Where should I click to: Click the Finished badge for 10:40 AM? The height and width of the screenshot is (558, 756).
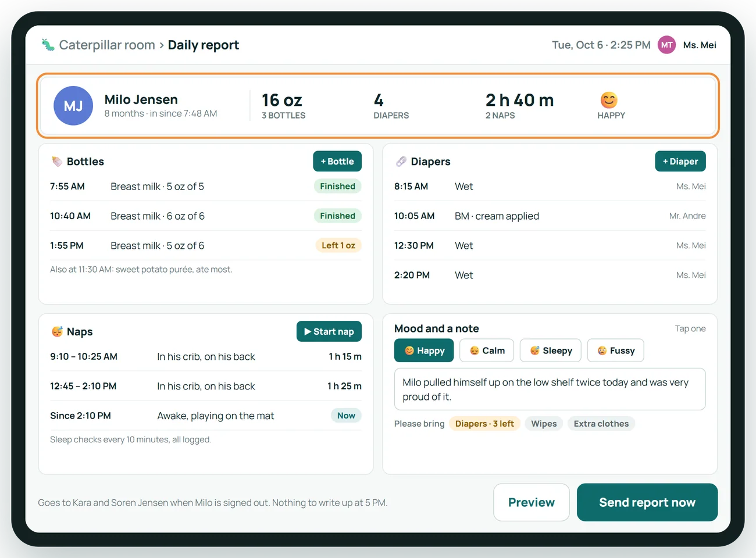click(337, 216)
